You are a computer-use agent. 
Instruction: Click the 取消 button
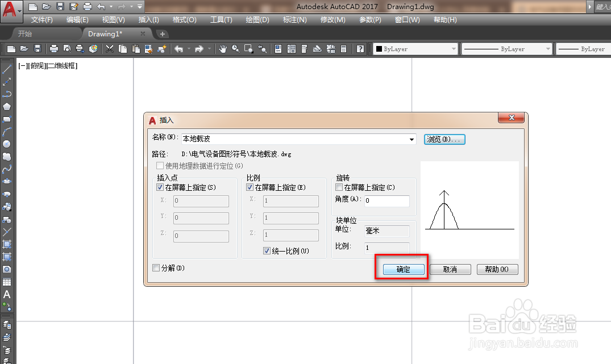450,269
